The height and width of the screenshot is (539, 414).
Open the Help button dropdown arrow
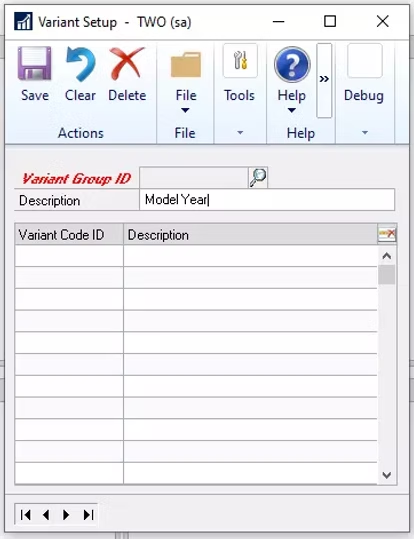[x=292, y=110]
